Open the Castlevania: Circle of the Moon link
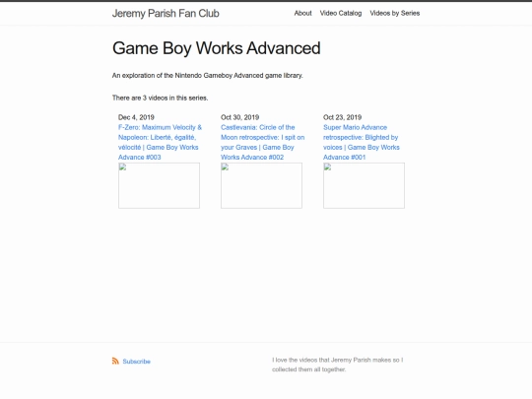The width and height of the screenshot is (532, 399). (263, 142)
